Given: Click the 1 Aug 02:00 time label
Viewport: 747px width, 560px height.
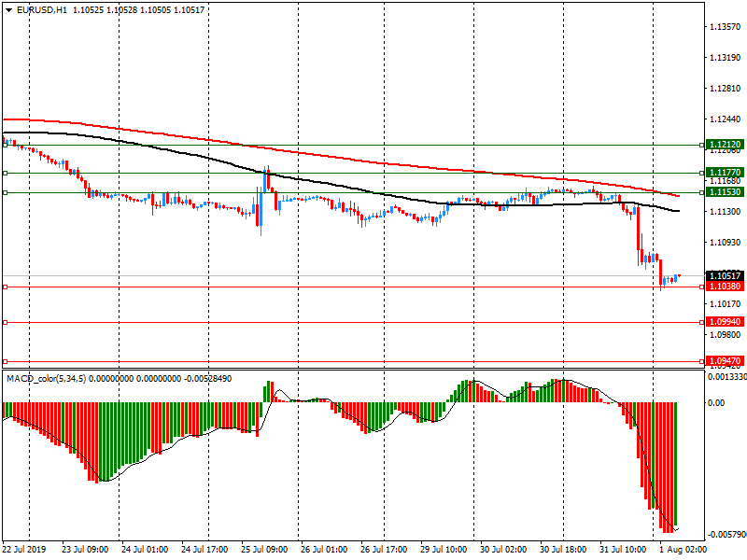Looking at the screenshot, I should [683, 550].
